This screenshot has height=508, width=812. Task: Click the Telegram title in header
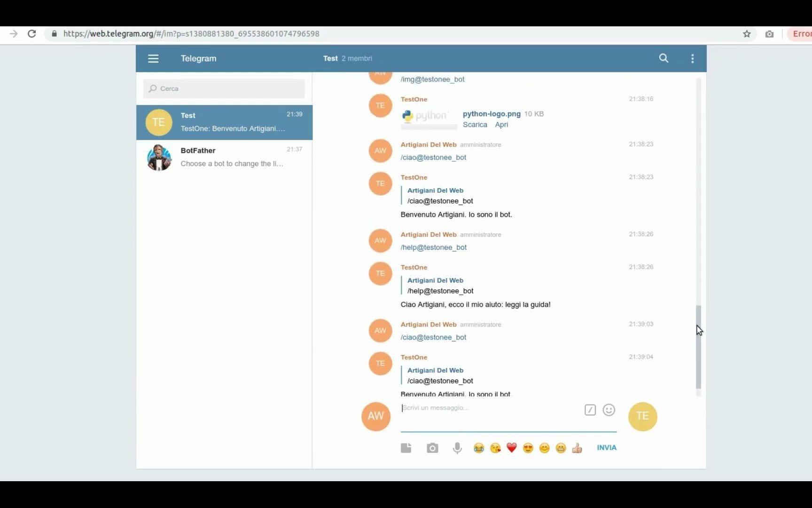click(x=198, y=58)
